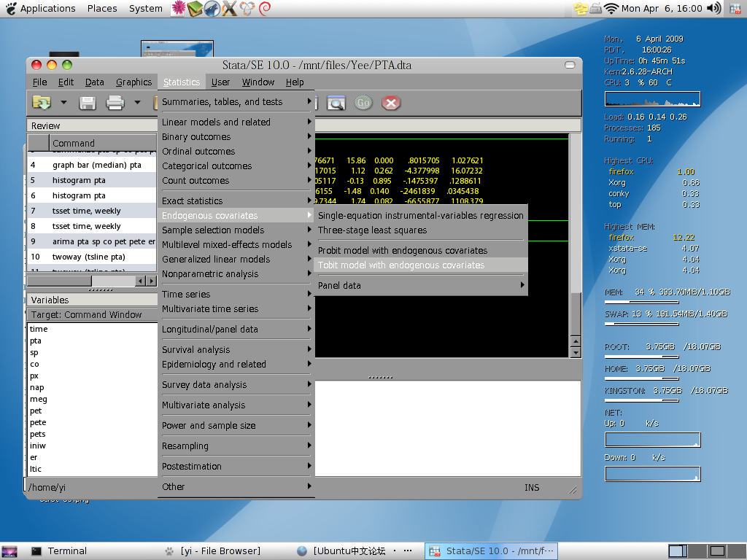Select Single-equation instrumental-variables regression
Image resolution: width=747 pixels, height=560 pixels.
pos(421,215)
